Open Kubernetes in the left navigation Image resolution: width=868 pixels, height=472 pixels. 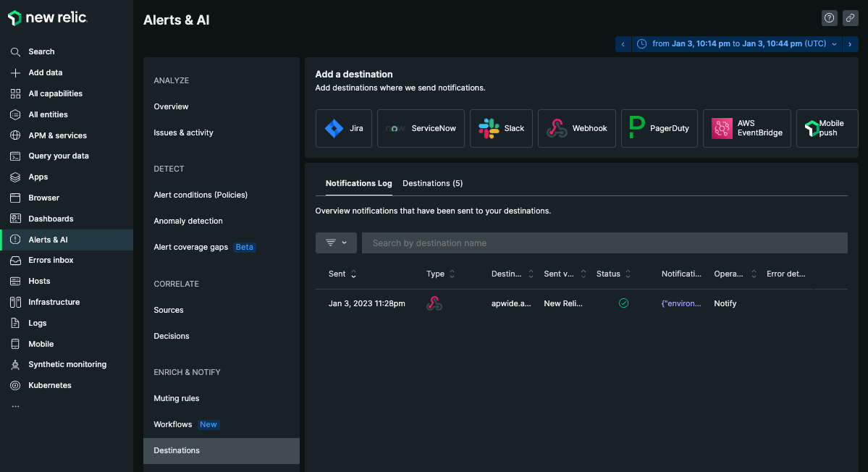point(49,385)
